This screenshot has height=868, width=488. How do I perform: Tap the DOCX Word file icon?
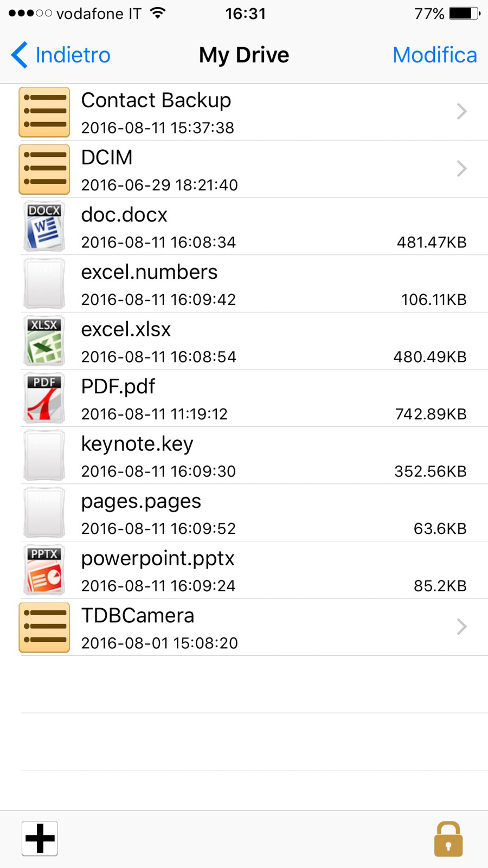(44, 227)
